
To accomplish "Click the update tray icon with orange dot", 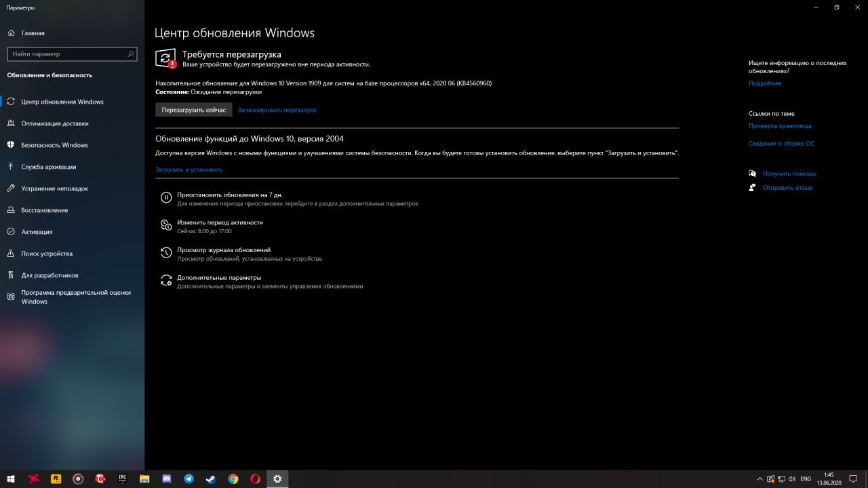I will (x=771, y=479).
